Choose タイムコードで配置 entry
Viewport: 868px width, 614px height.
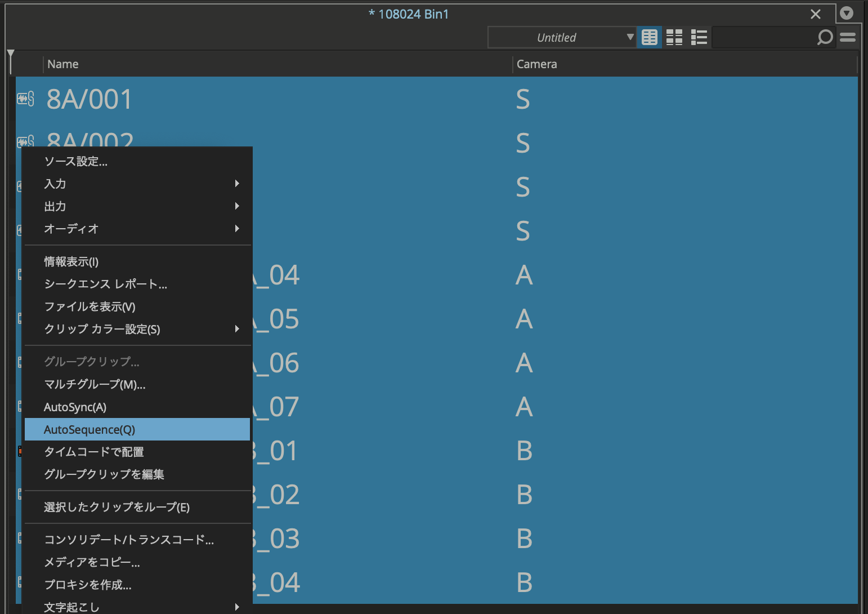[x=137, y=452]
